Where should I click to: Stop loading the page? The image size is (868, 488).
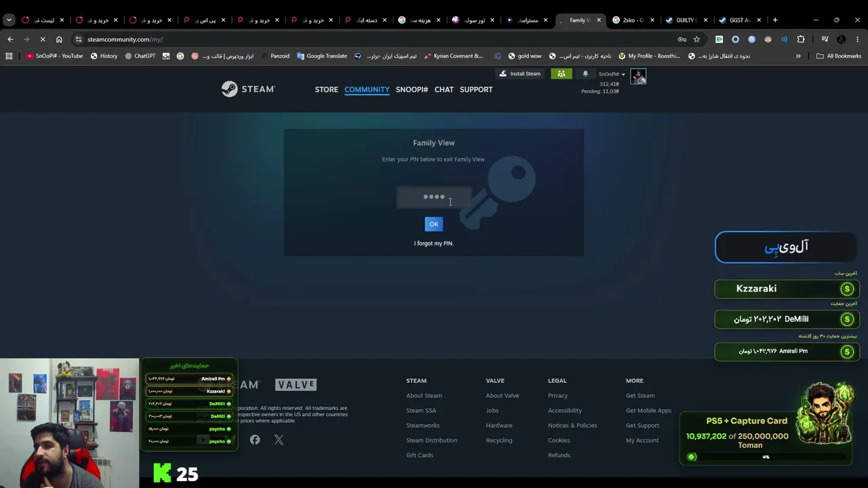pyautogui.click(x=42, y=39)
